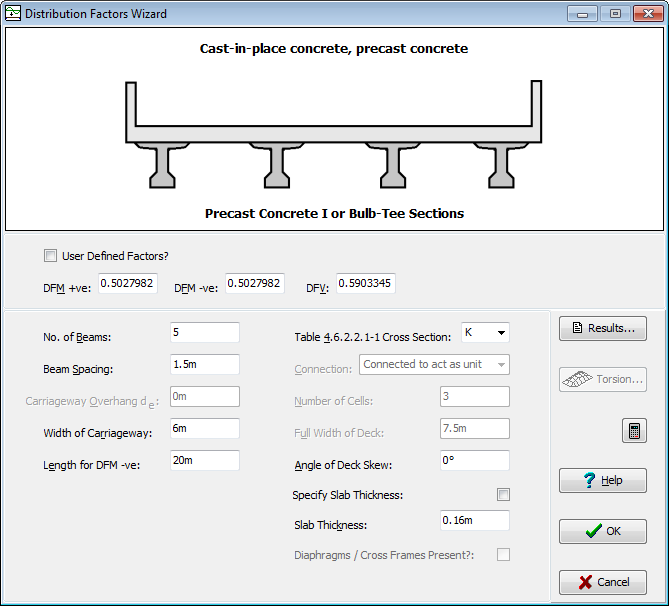Confirm with the OK button
Viewport: 669px width, 606px height.
tap(603, 531)
